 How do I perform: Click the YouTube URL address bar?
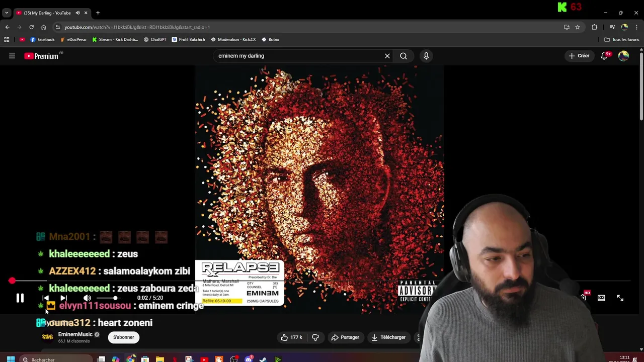point(302,27)
